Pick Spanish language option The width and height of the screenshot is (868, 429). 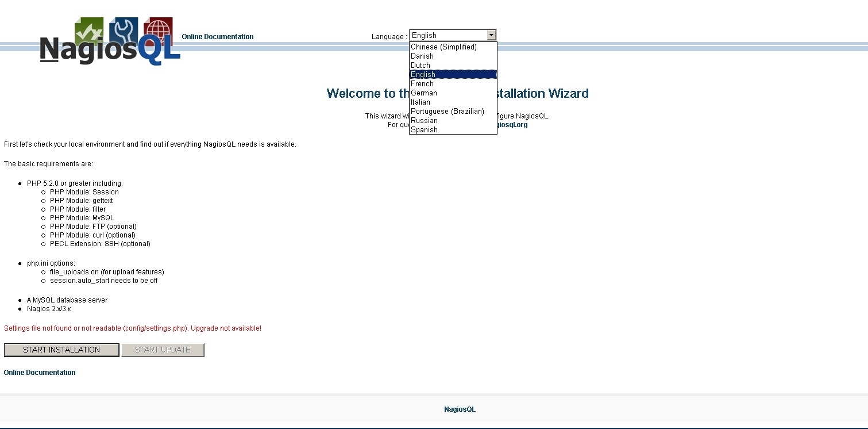453,130
